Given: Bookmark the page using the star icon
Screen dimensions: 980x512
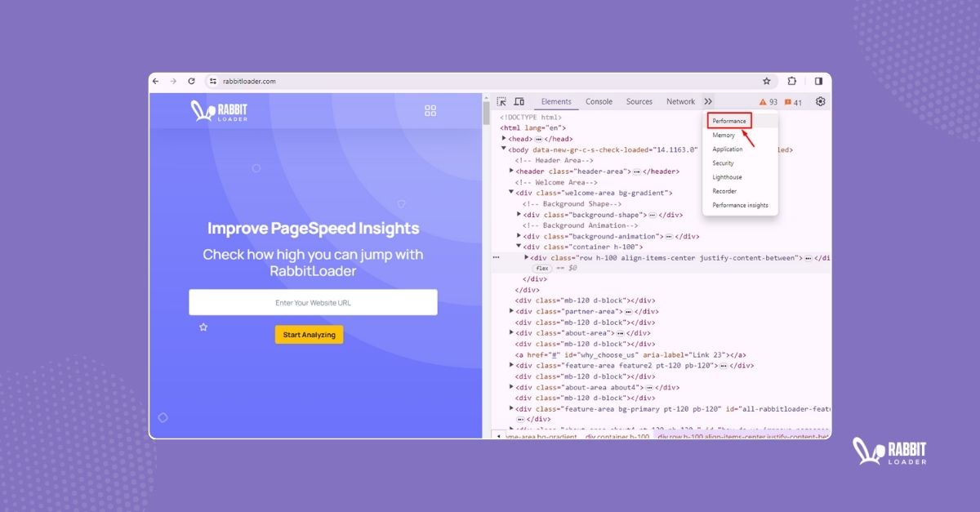Looking at the screenshot, I should pyautogui.click(x=766, y=81).
